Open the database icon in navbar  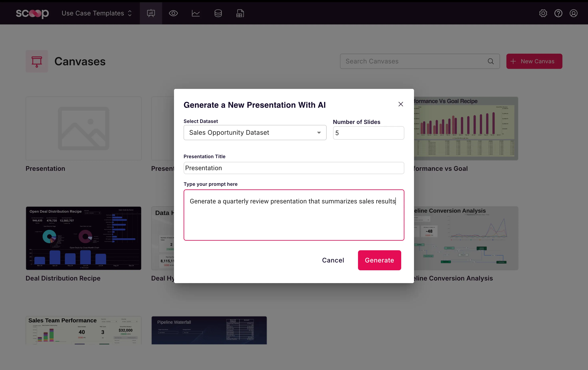tap(218, 13)
